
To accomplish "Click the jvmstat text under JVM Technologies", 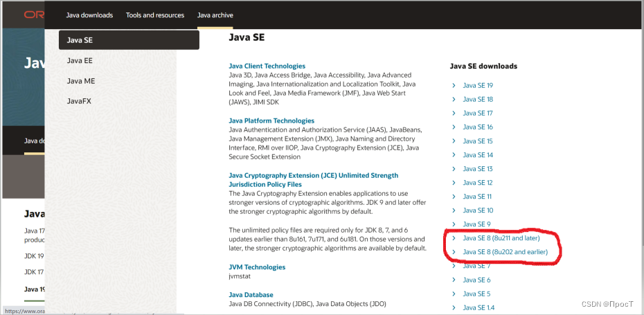I will [240, 276].
